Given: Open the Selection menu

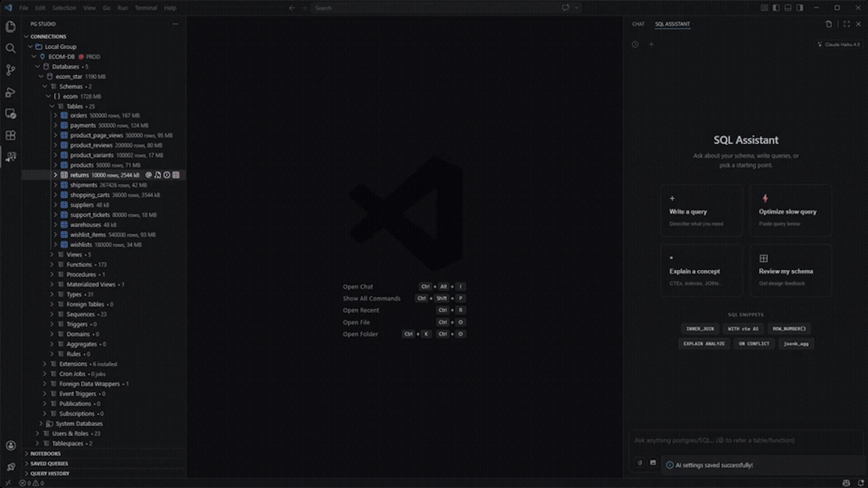Looking at the screenshot, I should click(x=64, y=8).
